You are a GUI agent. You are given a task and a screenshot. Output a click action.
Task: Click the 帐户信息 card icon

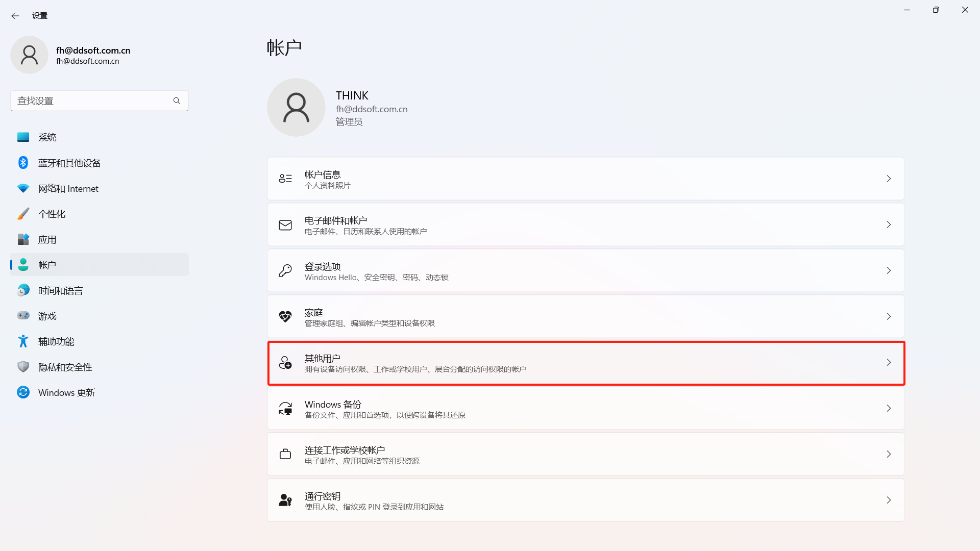pos(285,179)
